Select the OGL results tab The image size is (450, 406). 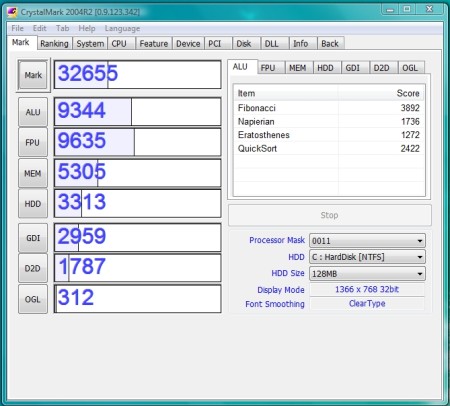[410, 68]
